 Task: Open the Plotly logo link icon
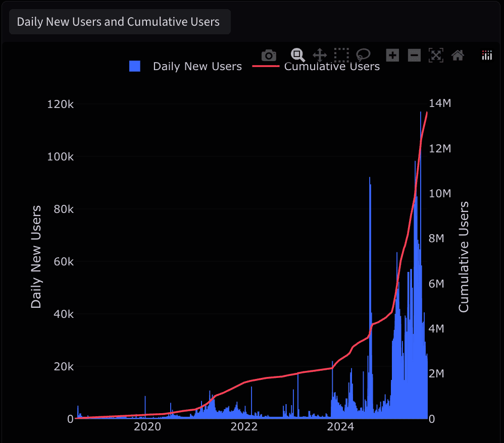coord(487,55)
